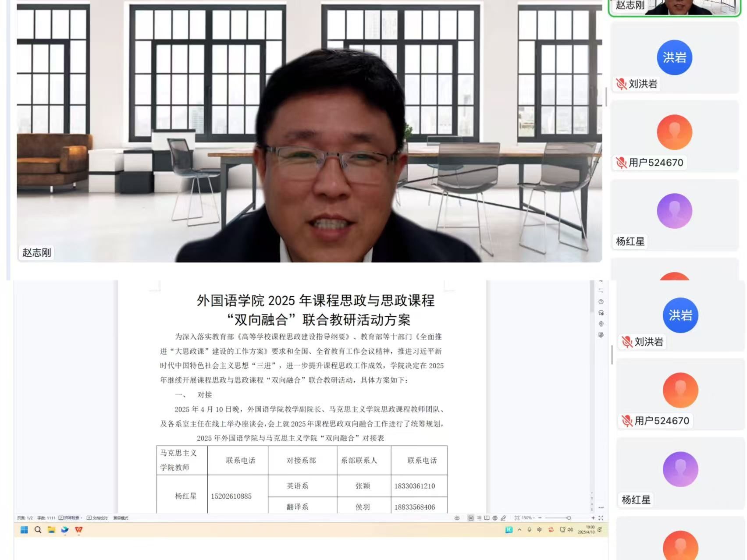Click the zoom in plus button

click(x=593, y=518)
